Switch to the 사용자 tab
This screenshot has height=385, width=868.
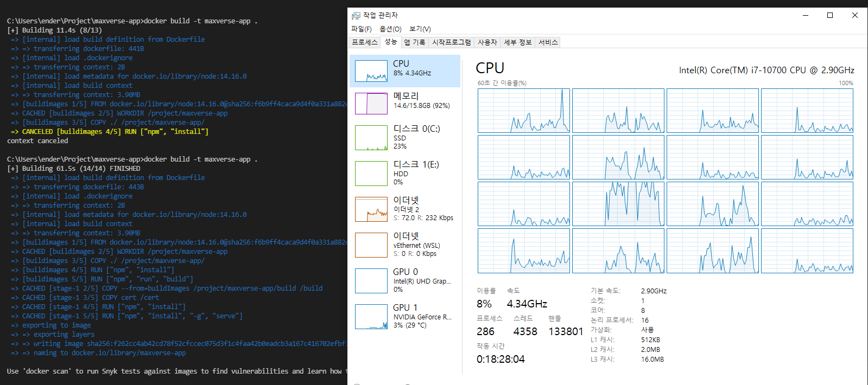click(487, 42)
